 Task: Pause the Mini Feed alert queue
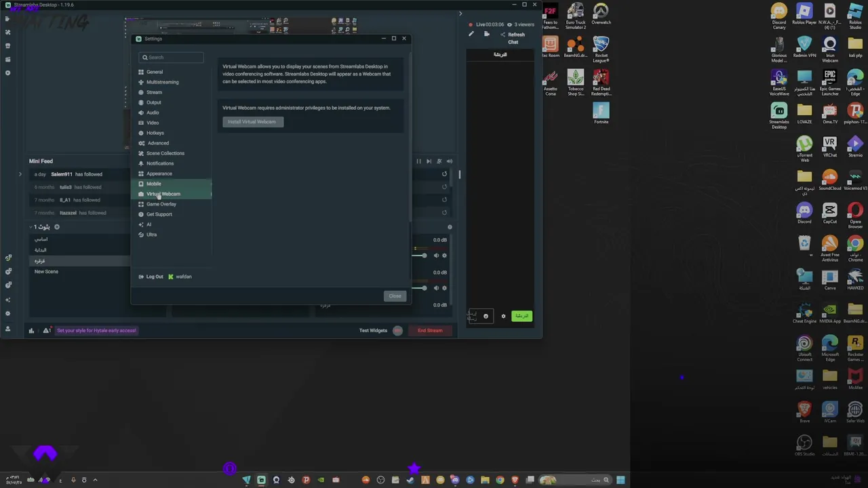point(418,161)
